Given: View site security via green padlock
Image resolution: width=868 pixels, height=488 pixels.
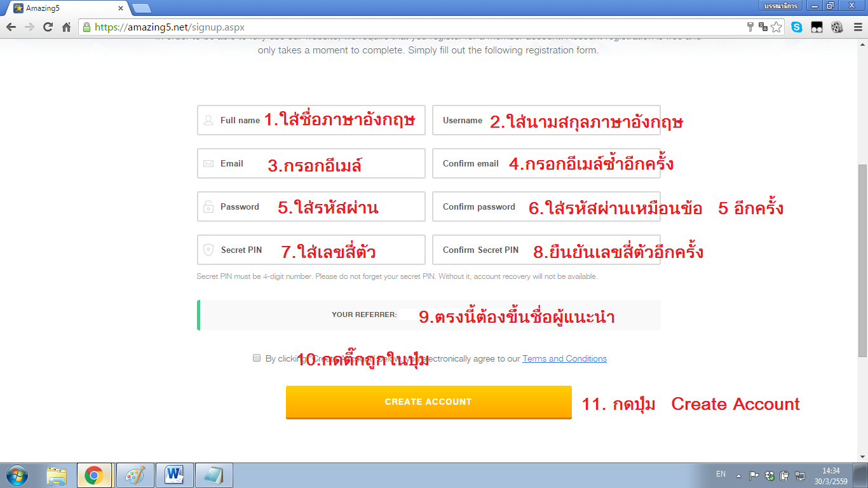Looking at the screenshot, I should (x=87, y=27).
